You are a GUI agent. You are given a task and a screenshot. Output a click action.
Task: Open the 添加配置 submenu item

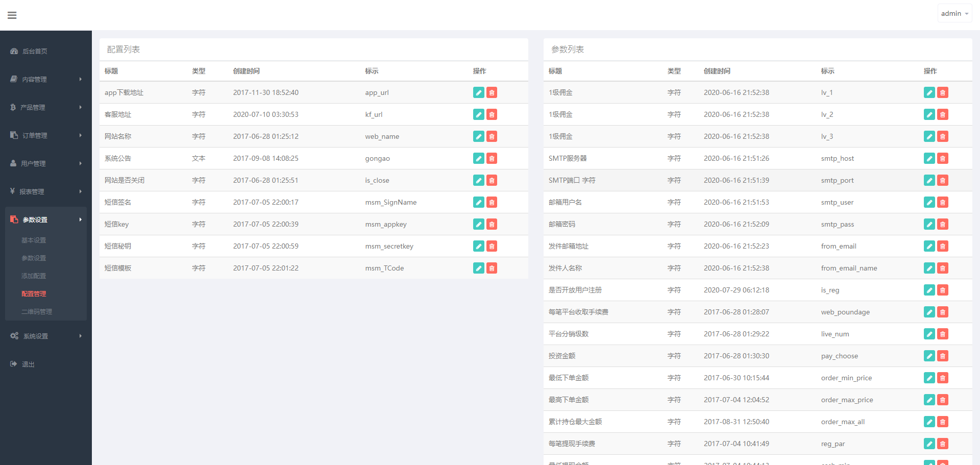(34, 276)
